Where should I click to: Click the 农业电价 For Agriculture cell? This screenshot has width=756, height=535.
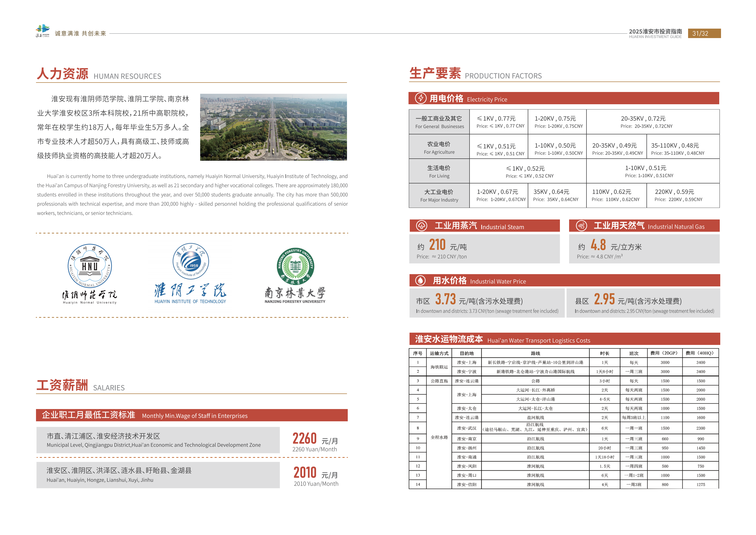[439, 147]
